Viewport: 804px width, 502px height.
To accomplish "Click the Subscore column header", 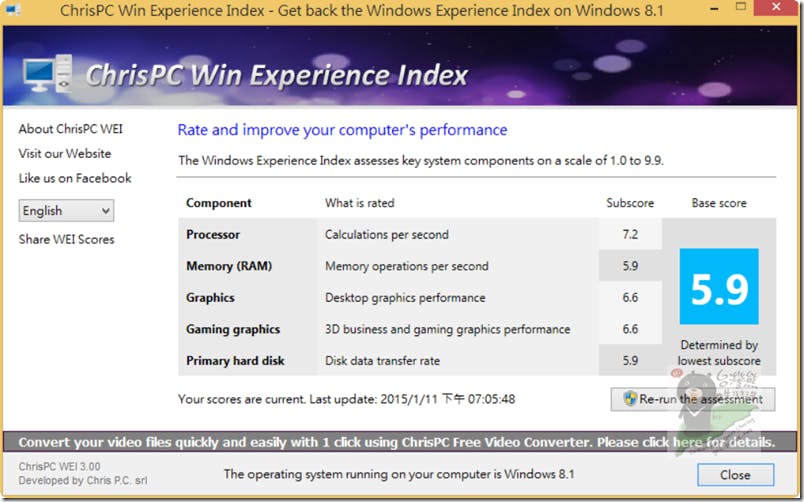I will tap(630, 203).
